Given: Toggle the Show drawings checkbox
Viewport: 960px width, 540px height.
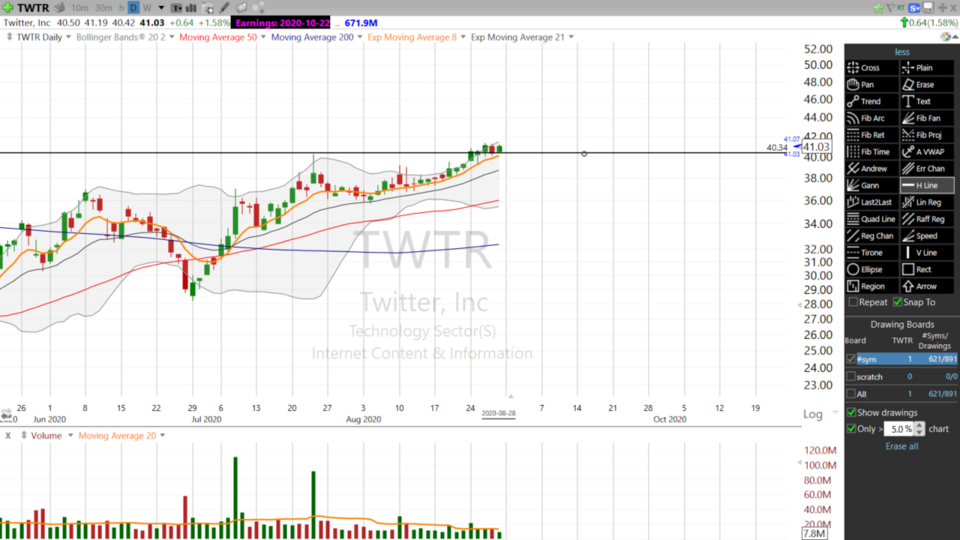Looking at the screenshot, I should click(x=852, y=412).
